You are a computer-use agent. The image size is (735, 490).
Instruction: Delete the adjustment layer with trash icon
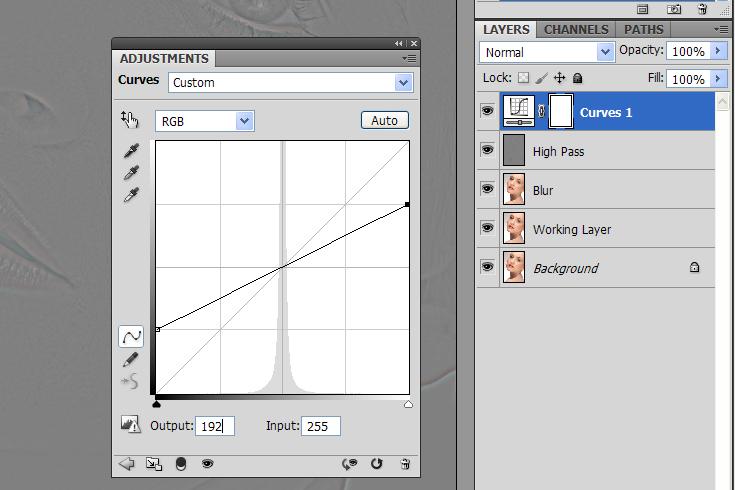[405, 464]
